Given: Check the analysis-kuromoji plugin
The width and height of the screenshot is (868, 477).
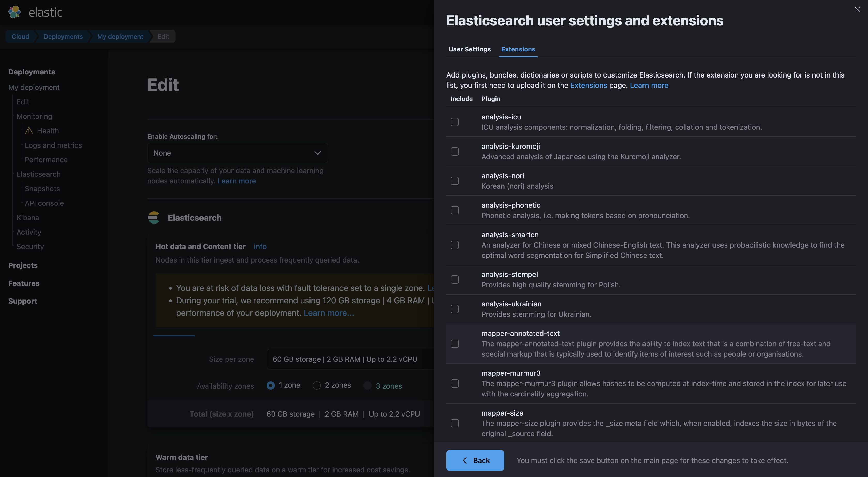Looking at the screenshot, I should point(455,151).
